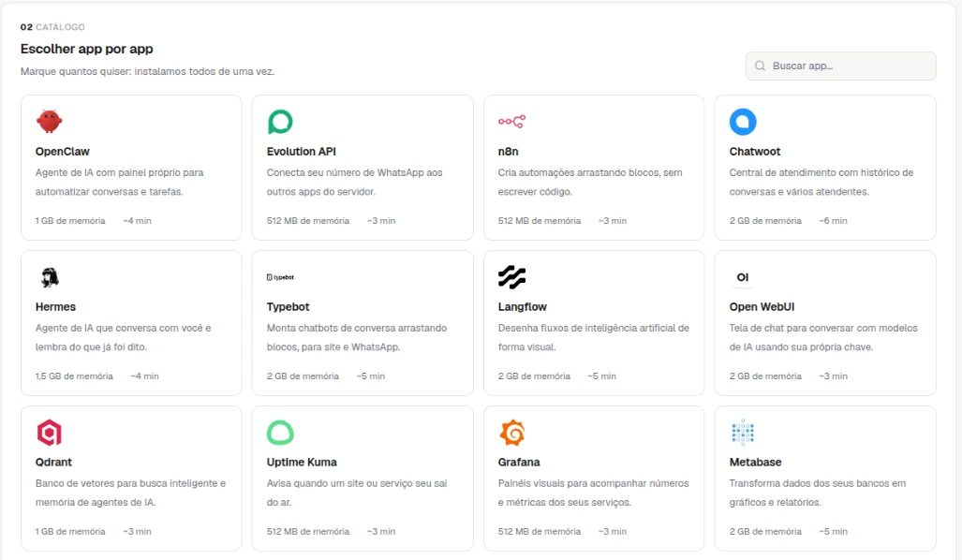Click "1 GB de memória" on Qdrant card
The height and width of the screenshot is (560, 962).
coord(70,531)
